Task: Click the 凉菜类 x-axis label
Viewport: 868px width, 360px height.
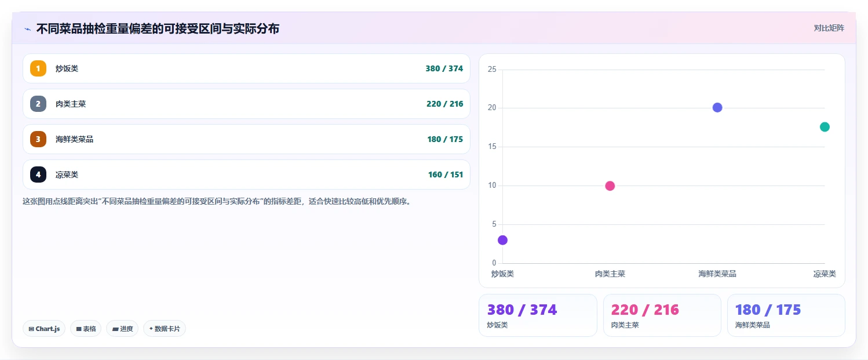Action: click(x=825, y=274)
